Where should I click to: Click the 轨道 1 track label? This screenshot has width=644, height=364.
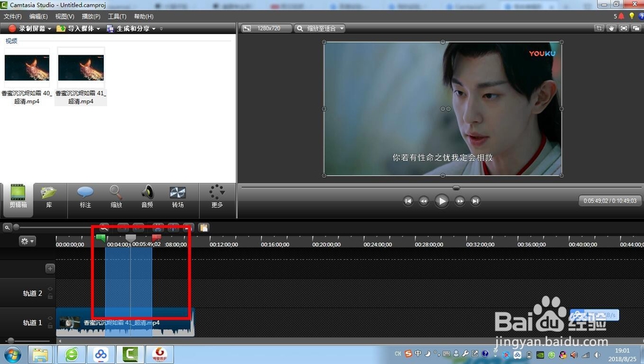(x=32, y=323)
